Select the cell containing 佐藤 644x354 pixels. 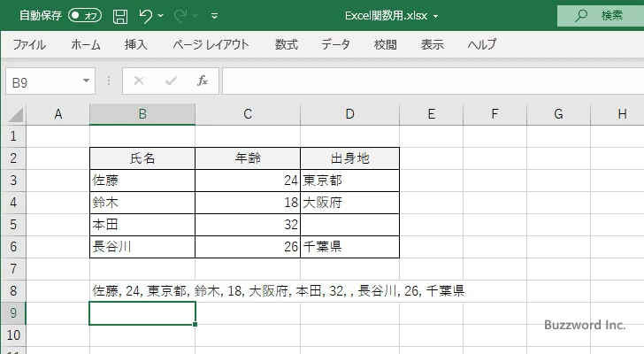pos(142,181)
